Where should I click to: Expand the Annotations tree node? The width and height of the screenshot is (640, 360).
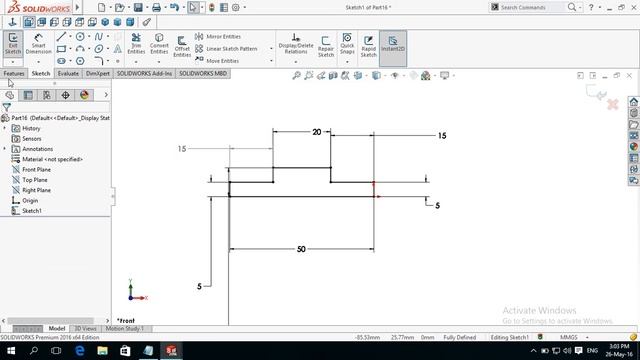[x=5, y=149]
